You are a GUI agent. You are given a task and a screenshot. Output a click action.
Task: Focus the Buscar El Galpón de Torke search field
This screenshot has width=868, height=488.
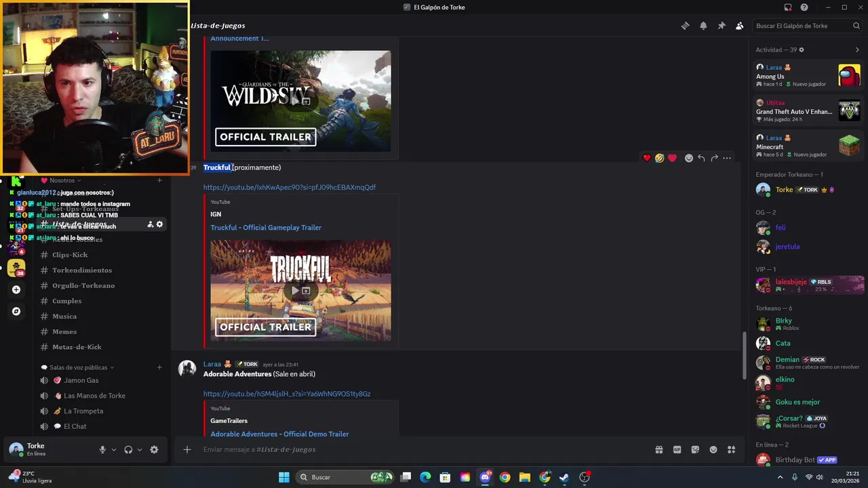pos(807,26)
